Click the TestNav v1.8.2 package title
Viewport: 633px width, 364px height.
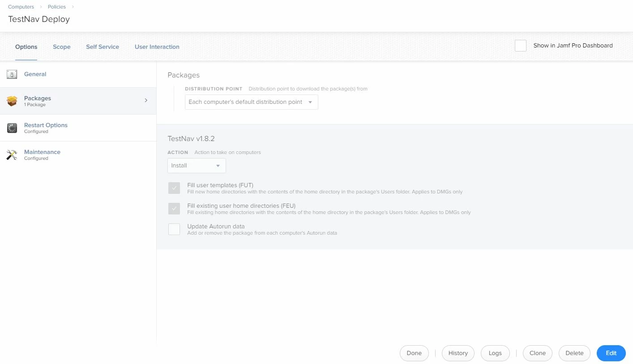tap(191, 139)
